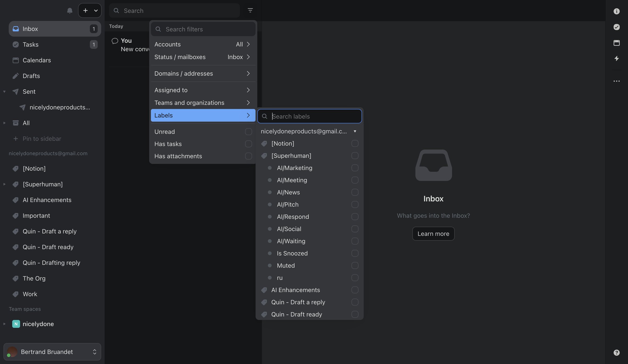Select the Important label in sidebar
Viewport: 628px width, 364px height.
point(55,216)
